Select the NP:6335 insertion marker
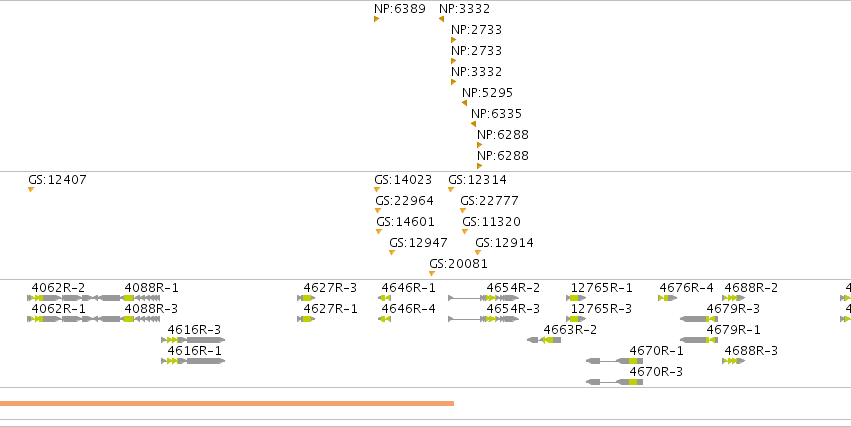 (473, 124)
